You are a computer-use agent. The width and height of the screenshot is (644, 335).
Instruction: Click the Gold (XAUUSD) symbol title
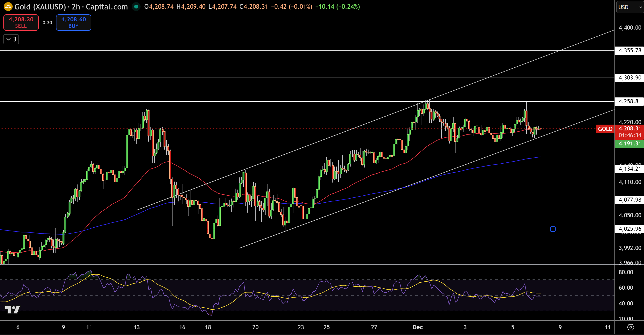40,7
